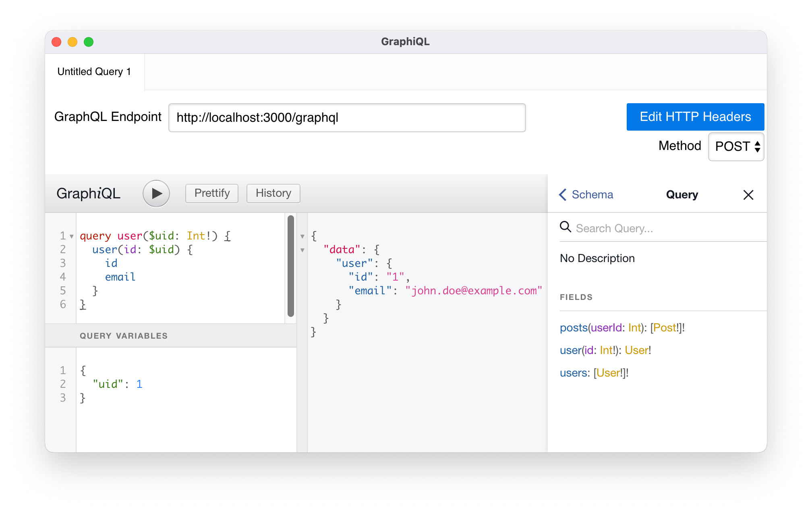Click the query editor vertical scrollbar
Screen dimensions: 812x512
coord(291,266)
